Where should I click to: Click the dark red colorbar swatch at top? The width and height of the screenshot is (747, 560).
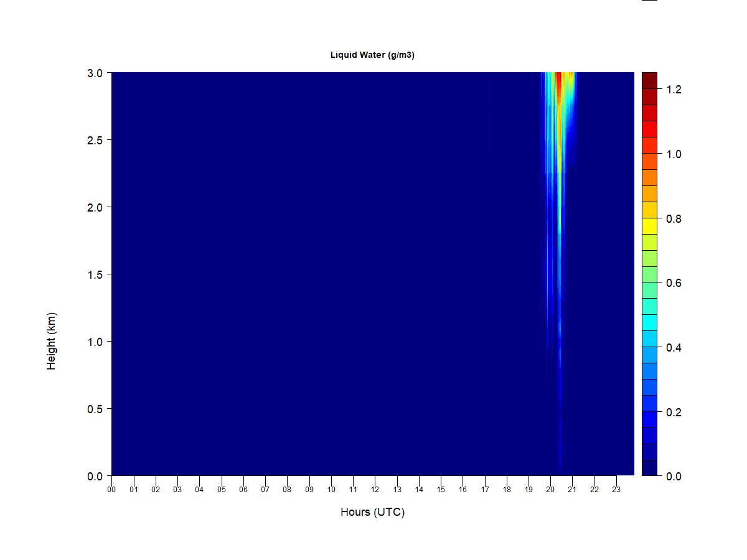point(649,80)
